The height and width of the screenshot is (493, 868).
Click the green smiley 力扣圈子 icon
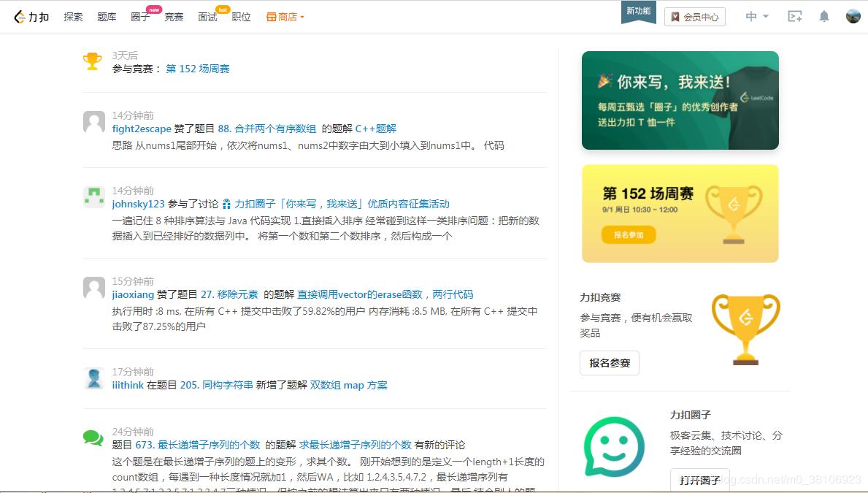click(613, 447)
